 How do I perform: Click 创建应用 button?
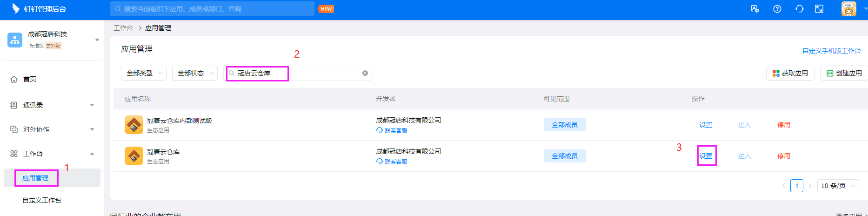tap(844, 73)
